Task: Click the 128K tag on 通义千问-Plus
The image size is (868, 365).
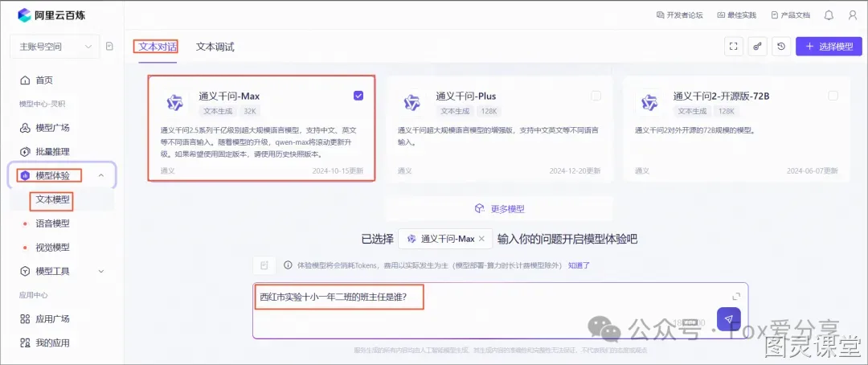Action: click(x=489, y=111)
